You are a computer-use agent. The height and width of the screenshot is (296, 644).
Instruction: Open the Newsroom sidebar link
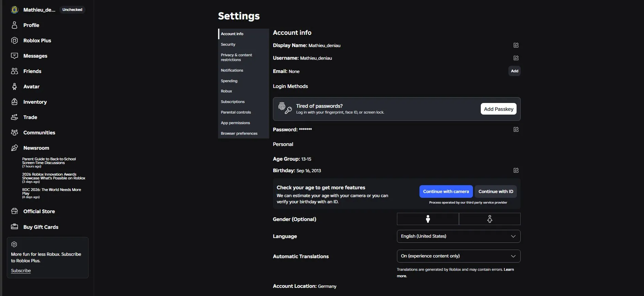36,148
